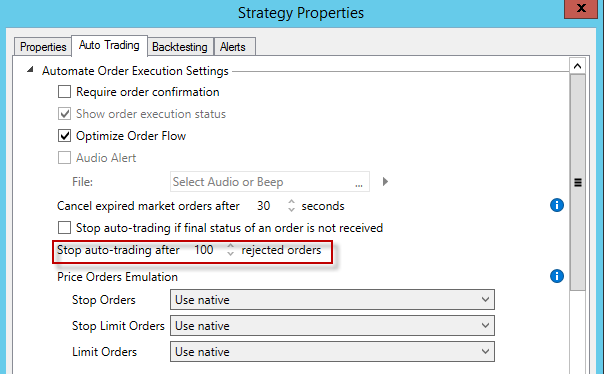604x374 pixels.
Task: Adjust rejected orders count stepper
Action: [x=230, y=250]
